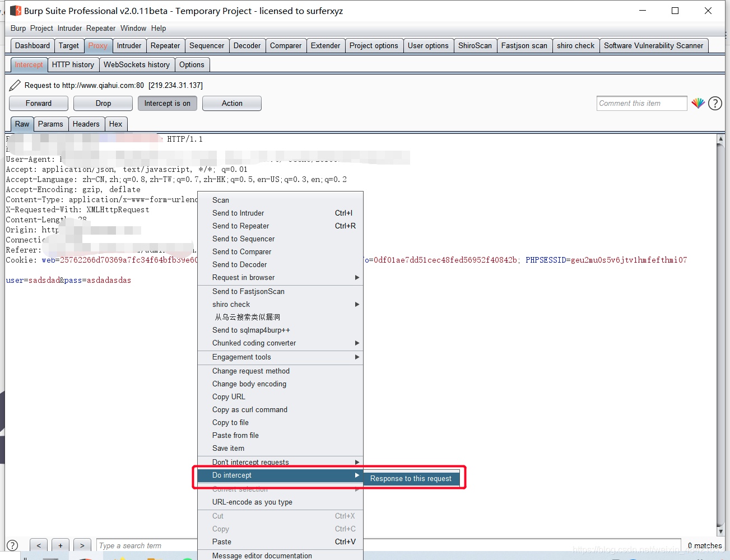This screenshot has height=560, width=730.
Task: Select Send to sqlmap4burp++
Action: 280,330
